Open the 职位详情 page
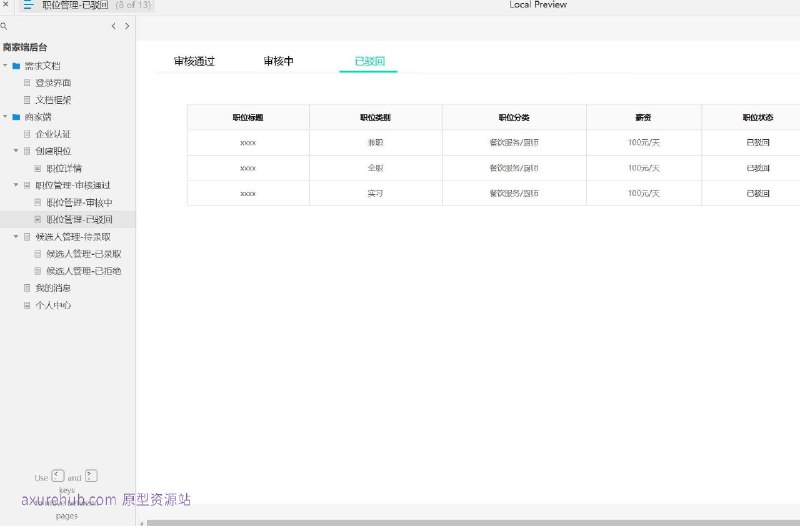The width and height of the screenshot is (800, 526). tap(64, 168)
